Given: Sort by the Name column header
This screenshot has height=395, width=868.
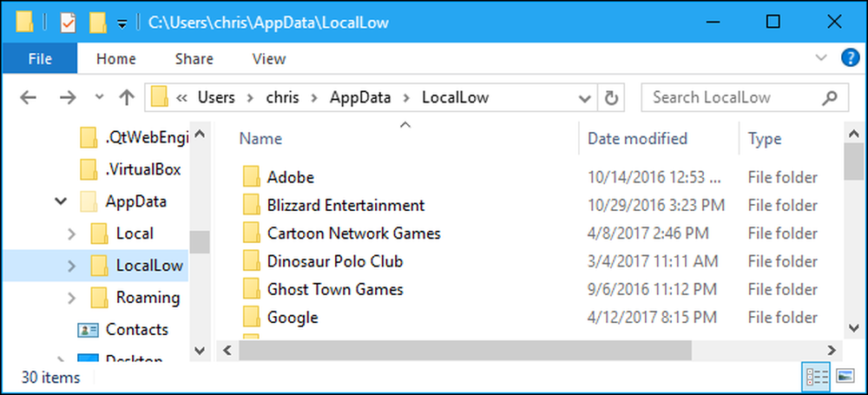Looking at the screenshot, I should [260, 139].
